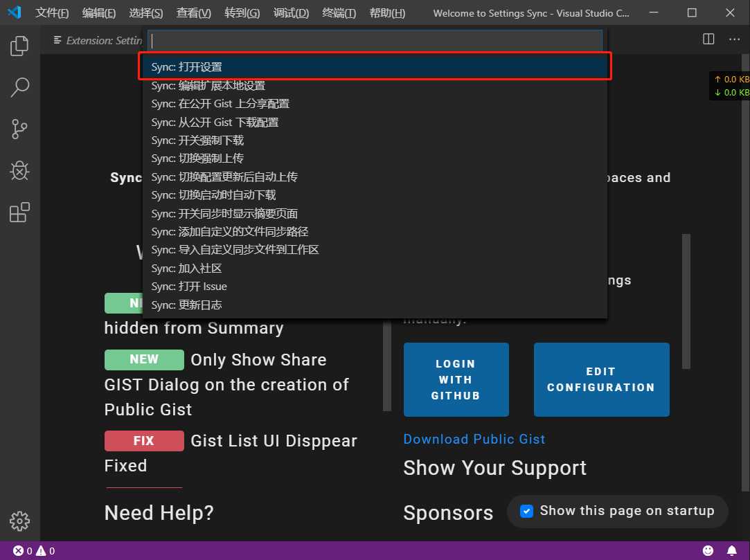Open the Manage gear icon

19,521
